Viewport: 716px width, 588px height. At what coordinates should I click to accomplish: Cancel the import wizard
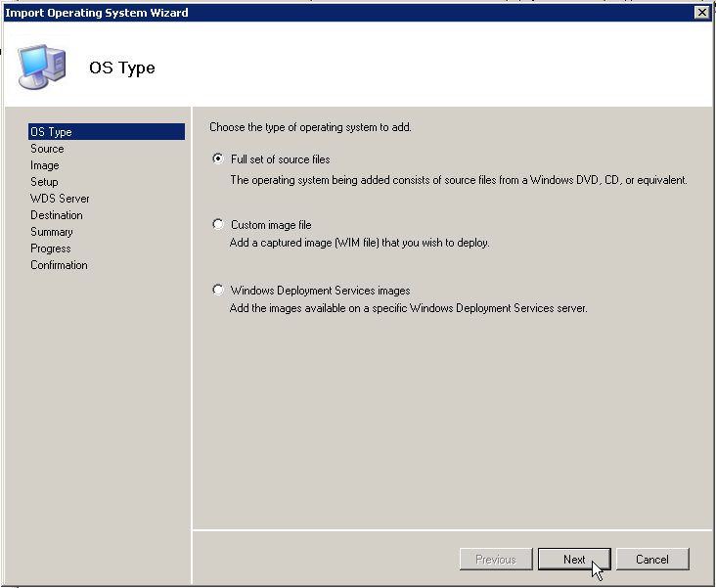(651, 560)
